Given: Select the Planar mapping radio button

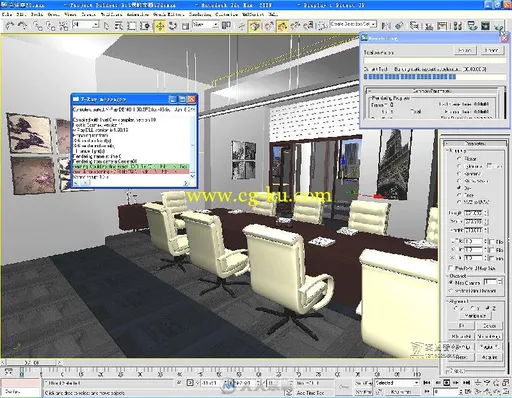Looking at the screenshot, I should tap(459, 159).
